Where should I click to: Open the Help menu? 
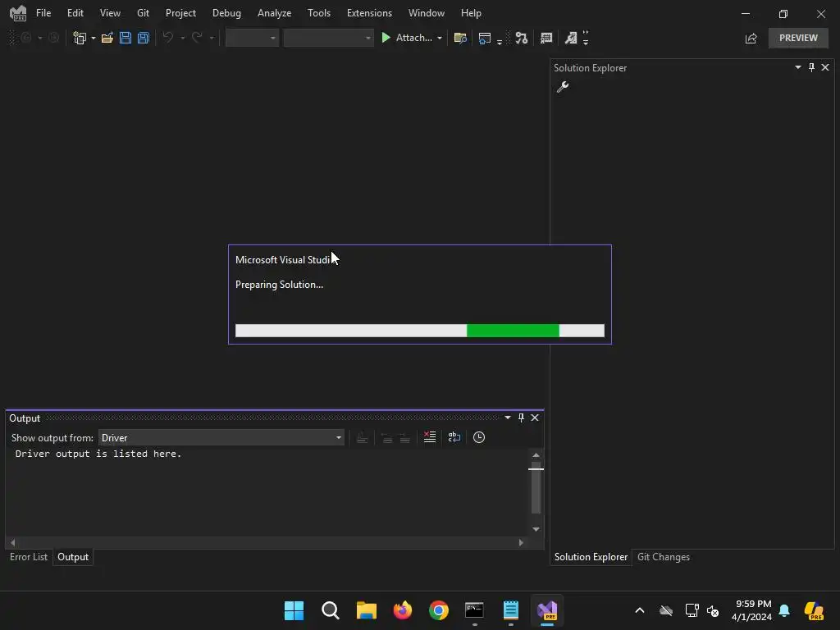pos(471,13)
